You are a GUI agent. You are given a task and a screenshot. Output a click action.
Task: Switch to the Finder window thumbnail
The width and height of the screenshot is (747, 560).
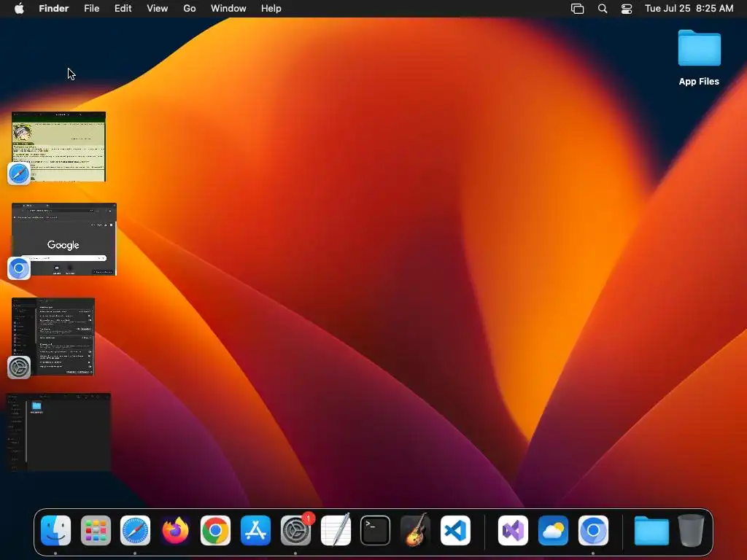click(58, 432)
